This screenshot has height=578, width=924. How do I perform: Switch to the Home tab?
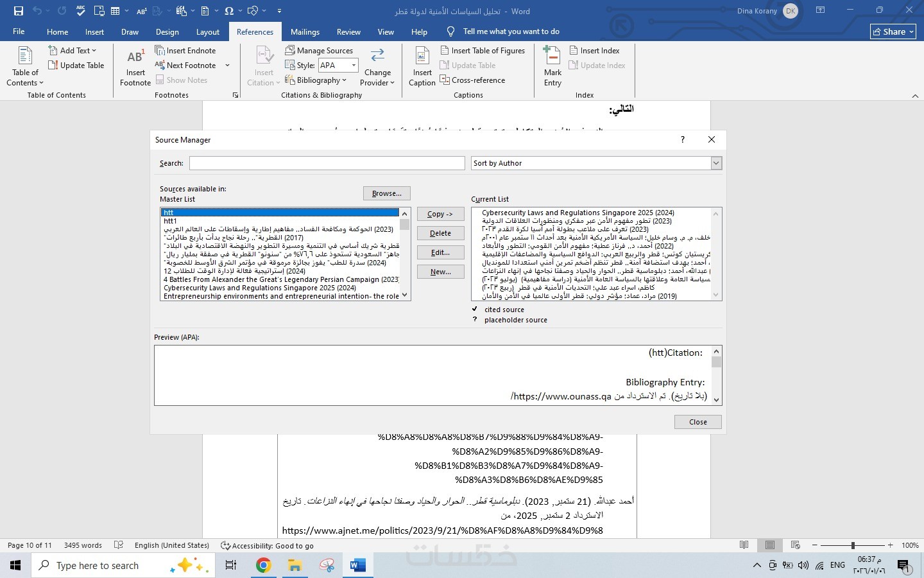coord(57,31)
